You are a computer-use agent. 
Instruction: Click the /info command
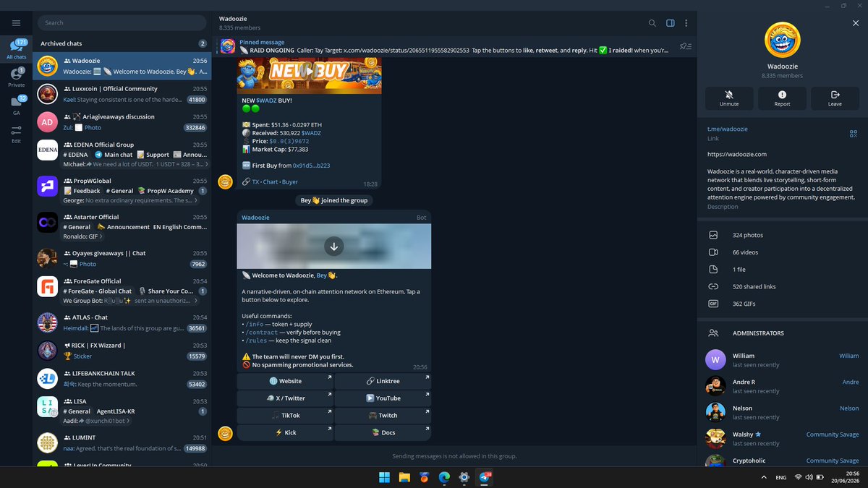pyautogui.click(x=256, y=325)
